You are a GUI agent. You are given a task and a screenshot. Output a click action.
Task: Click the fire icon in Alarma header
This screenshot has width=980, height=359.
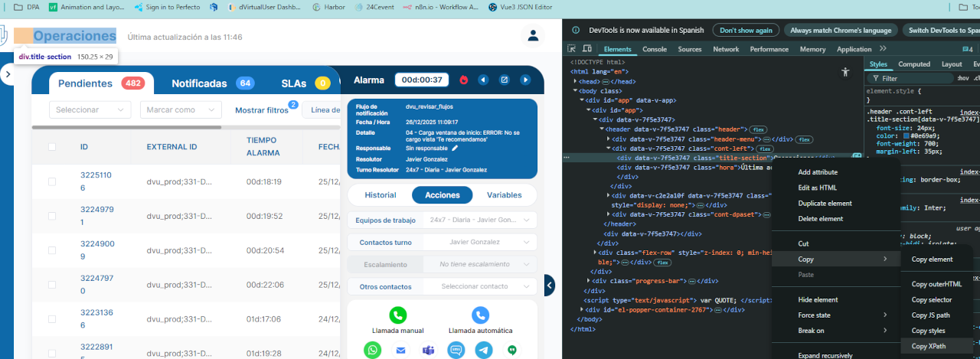(463, 80)
